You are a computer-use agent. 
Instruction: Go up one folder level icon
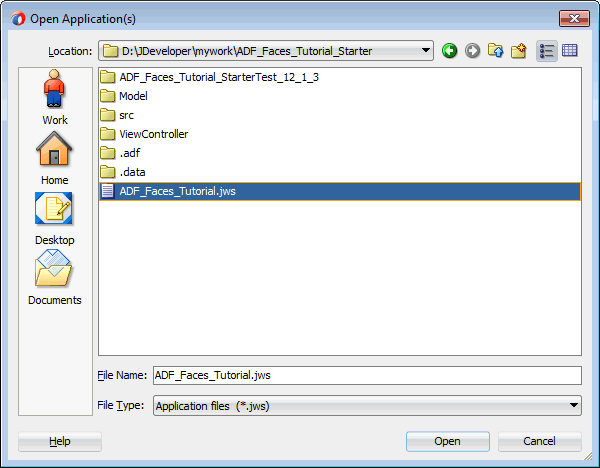point(495,51)
